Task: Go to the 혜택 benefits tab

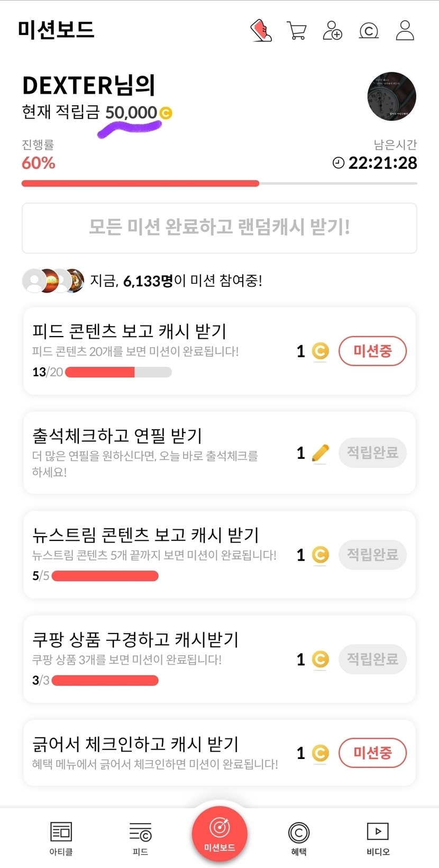Action: pos(299,838)
